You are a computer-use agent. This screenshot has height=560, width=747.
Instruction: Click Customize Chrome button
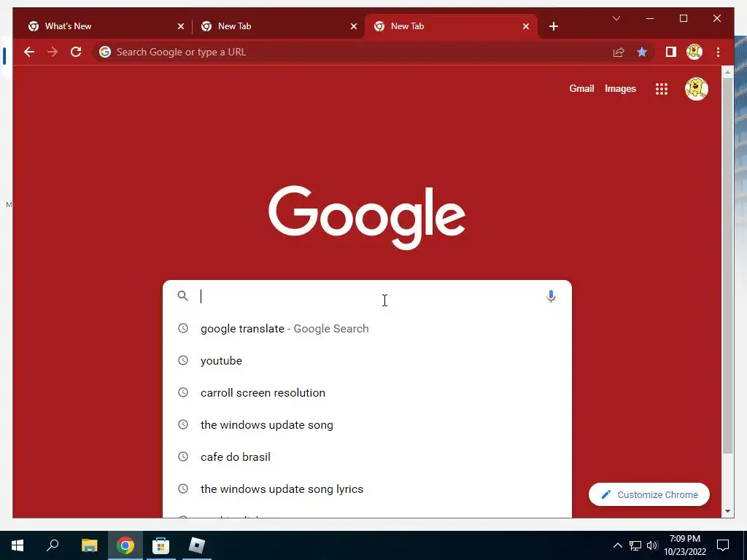coord(649,495)
